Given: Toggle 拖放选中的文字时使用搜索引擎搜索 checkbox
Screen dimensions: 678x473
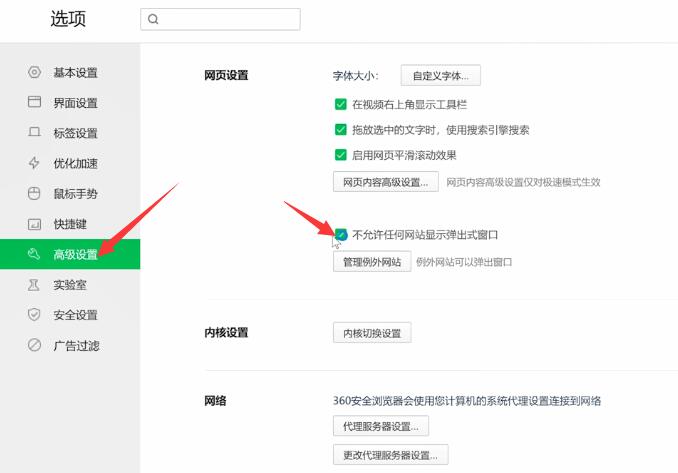Looking at the screenshot, I should click(341, 129).
